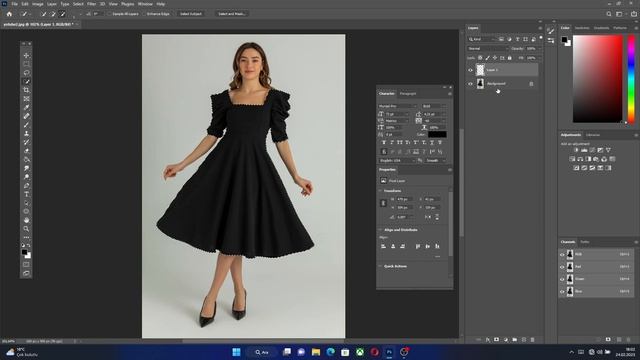Select the Clone Stamp tool
The width and height of the screenshot is (640, 360).
pyautogui.click(x=27, y=133)
